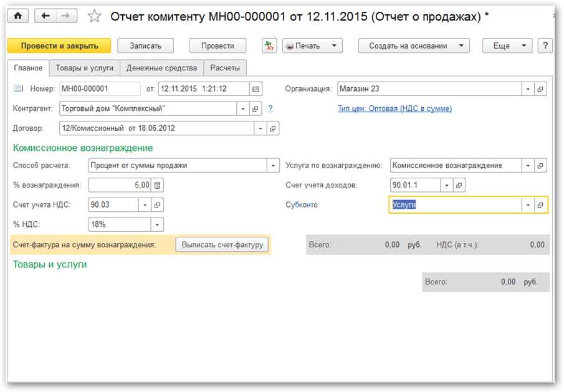This screenshot has width=564, height=392.
Task: Open the Денежные средства tab
Action: 161,68
